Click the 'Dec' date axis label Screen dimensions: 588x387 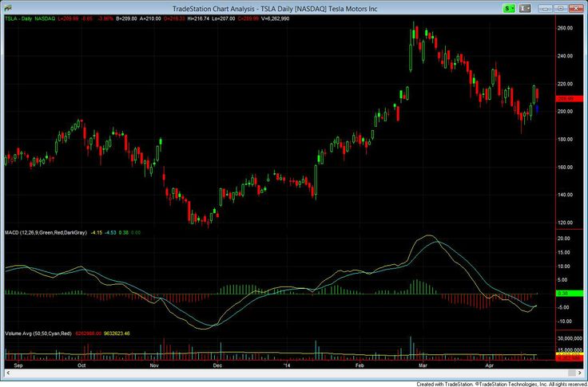pos(217,364)
